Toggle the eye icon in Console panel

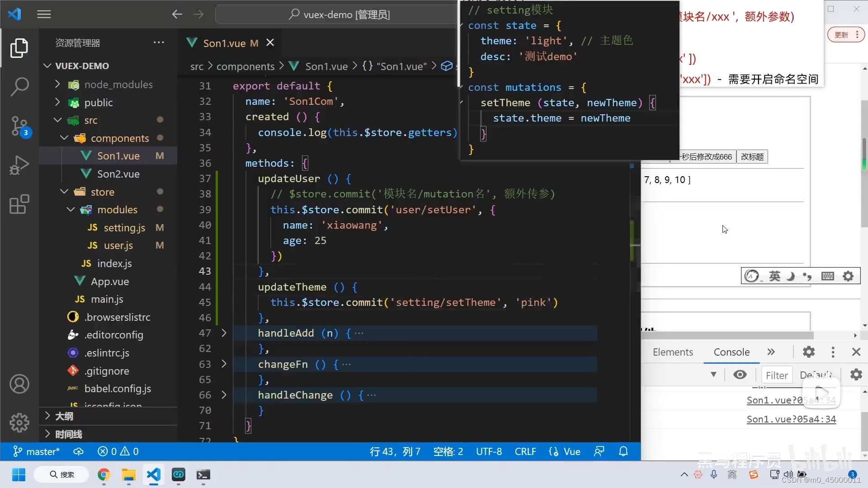coord(740,374)
